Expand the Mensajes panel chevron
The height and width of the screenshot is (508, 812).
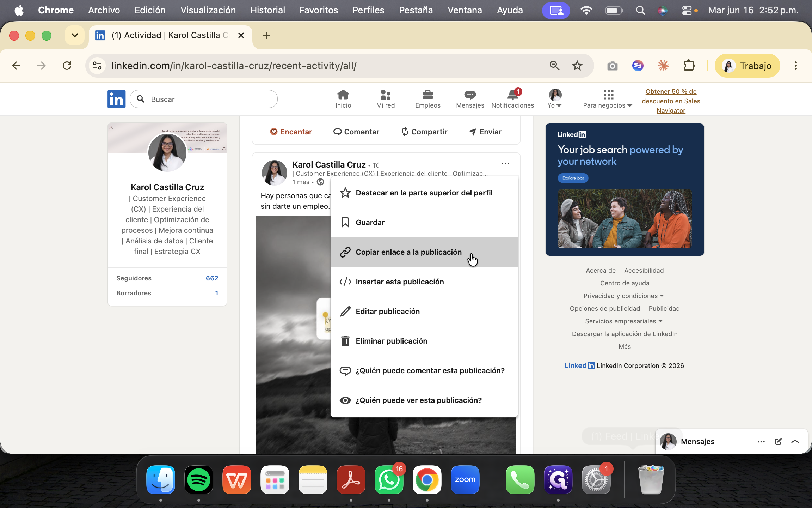795,441
